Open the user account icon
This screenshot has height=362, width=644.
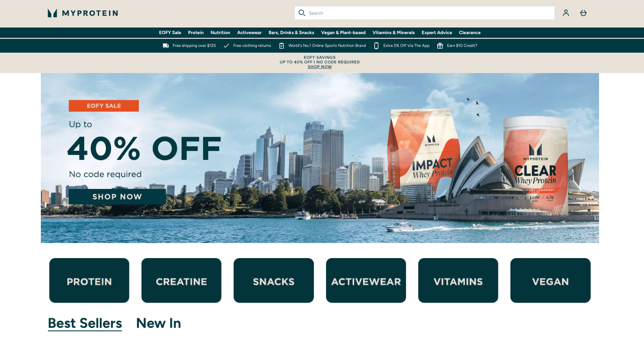point(566,13)
